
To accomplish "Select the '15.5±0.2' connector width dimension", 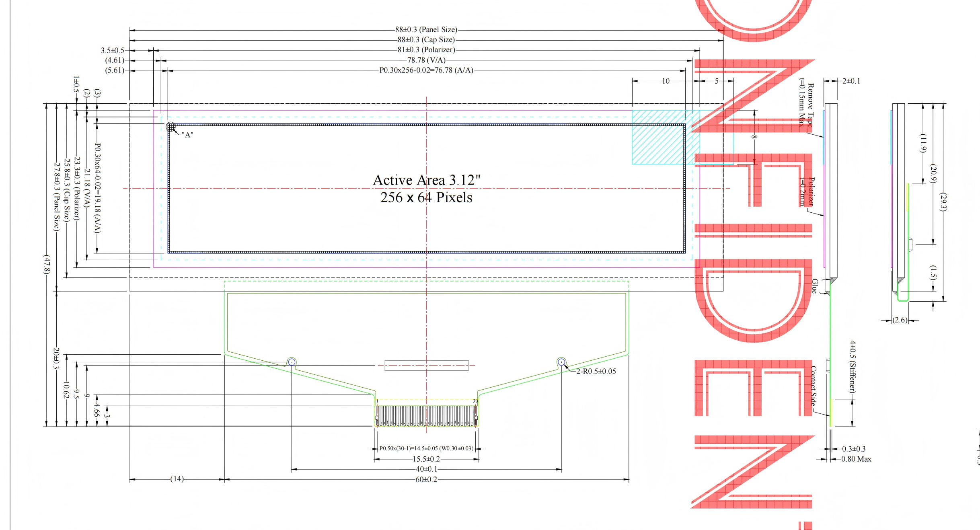I will pyautogui.click(x=426, y=459).
